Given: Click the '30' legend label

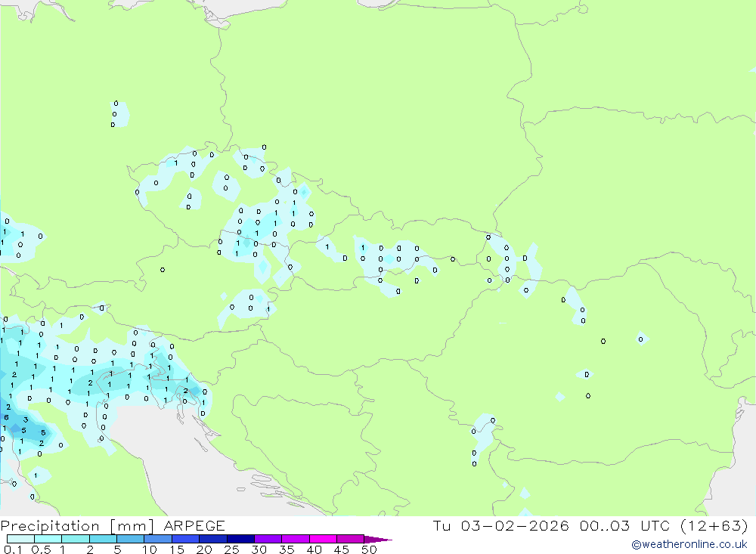Looking at the screenshot, I should pyautogui.click(x=259, y=549).
